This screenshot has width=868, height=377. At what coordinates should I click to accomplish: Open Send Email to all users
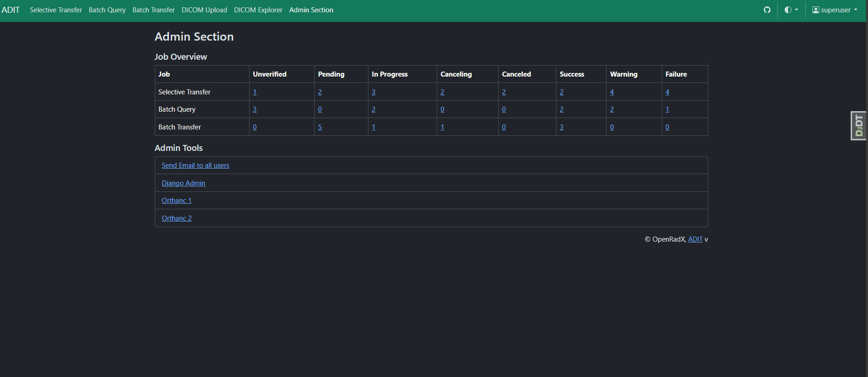pos(195,165)
